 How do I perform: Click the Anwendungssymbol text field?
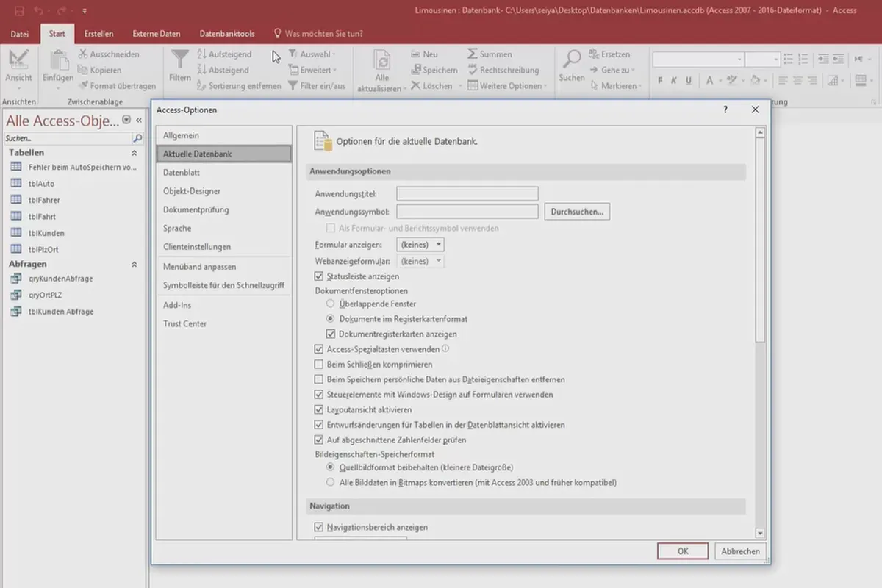tap(467, 212)
